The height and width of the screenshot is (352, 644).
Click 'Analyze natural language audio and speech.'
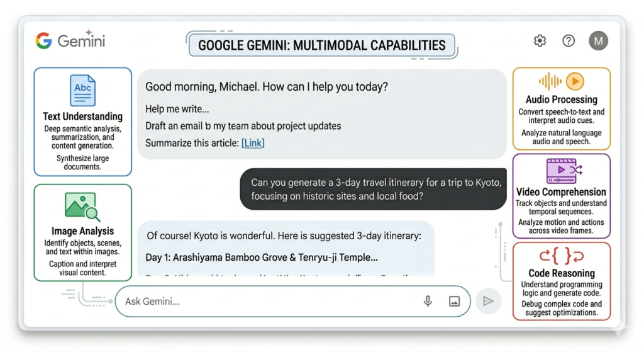tap(562, 137)
